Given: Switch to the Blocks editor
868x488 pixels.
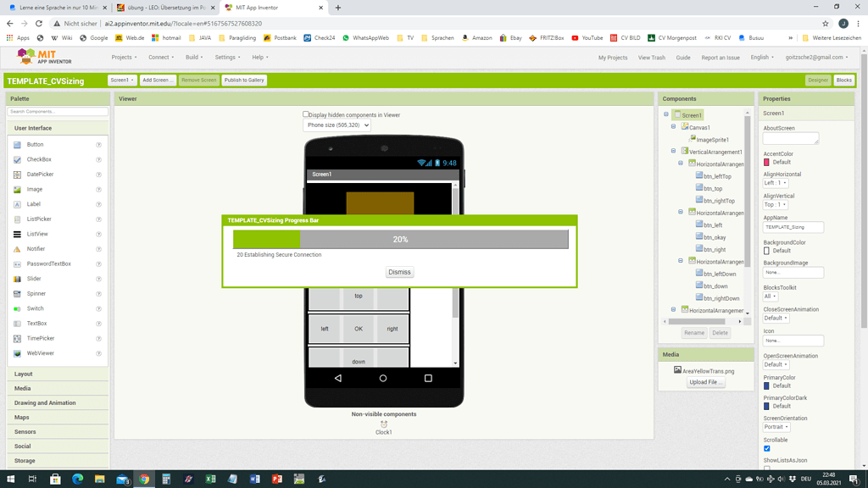Looking at the screenshot, I should [x=844, y=80].
